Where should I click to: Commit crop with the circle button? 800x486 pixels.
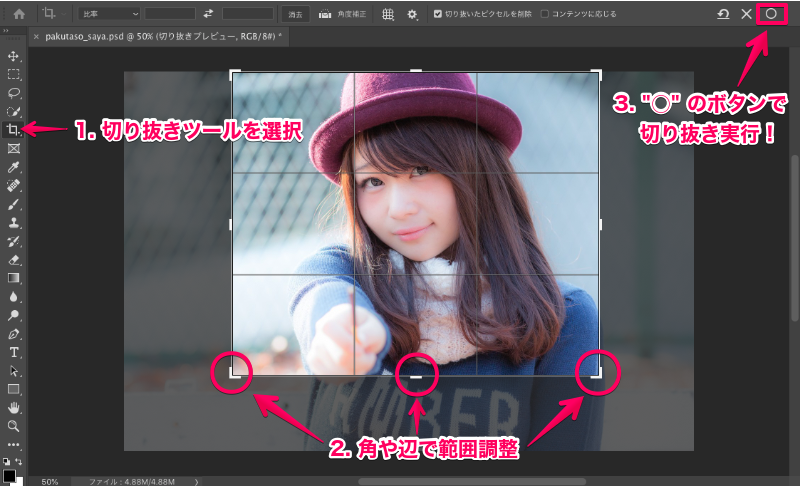(771, 14)
